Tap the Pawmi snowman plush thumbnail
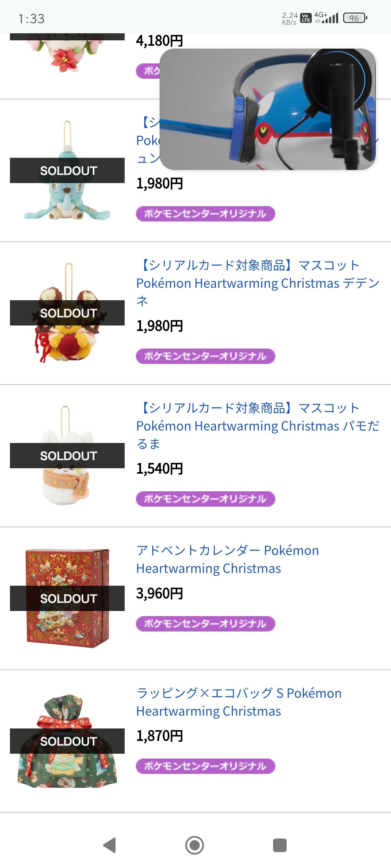Image resolution: width=391 pixels, height=868 pixels. point(68,455)
